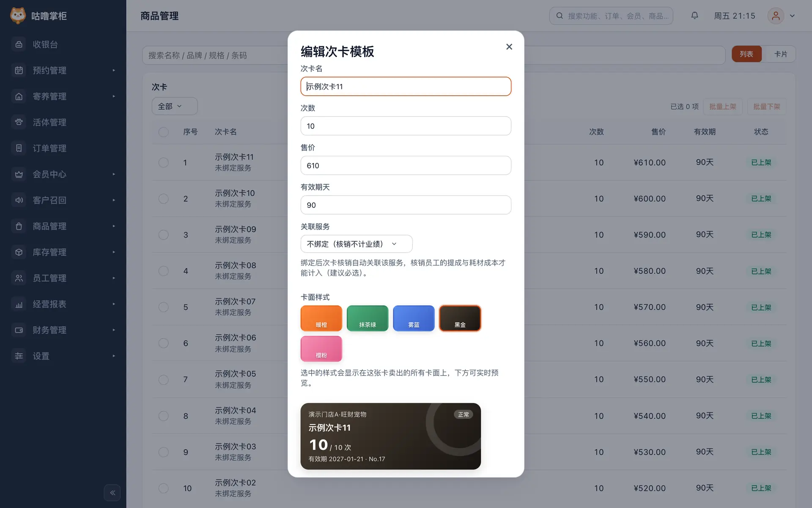Click the 售价 input field showing 610
812x508 pixels.
click(406, 166)
